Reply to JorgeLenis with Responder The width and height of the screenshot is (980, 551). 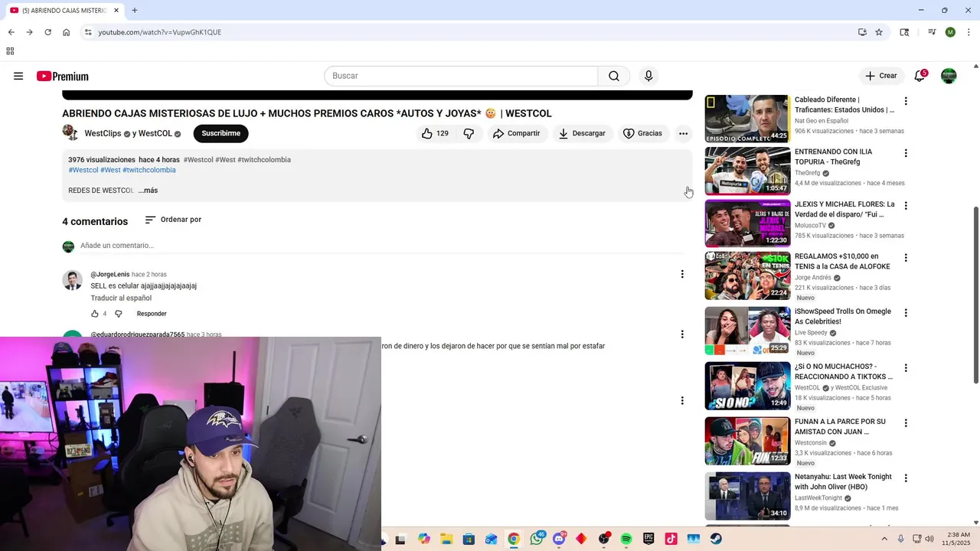pyautogui.click(x=152, y=314)
